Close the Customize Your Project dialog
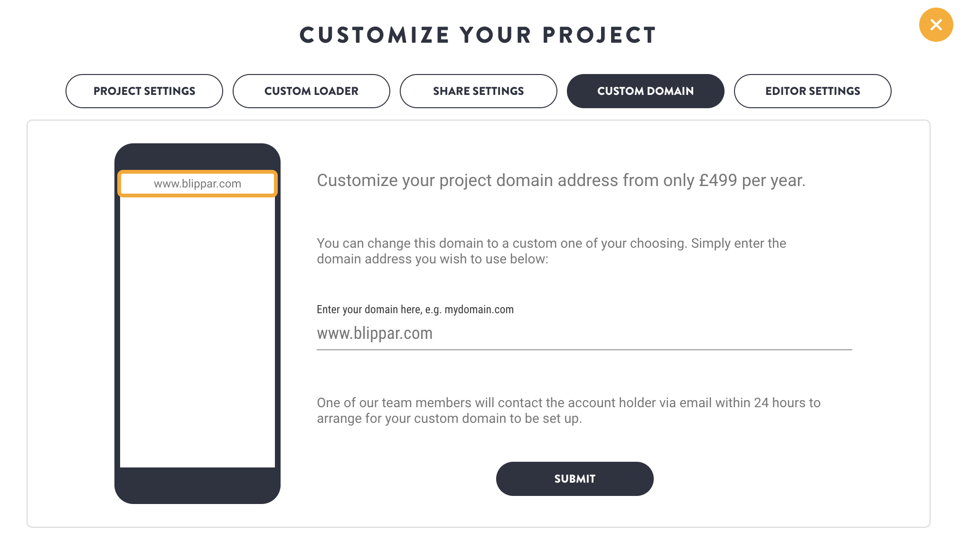This screenshot has height=560, width=960. [x=935, y=25]
